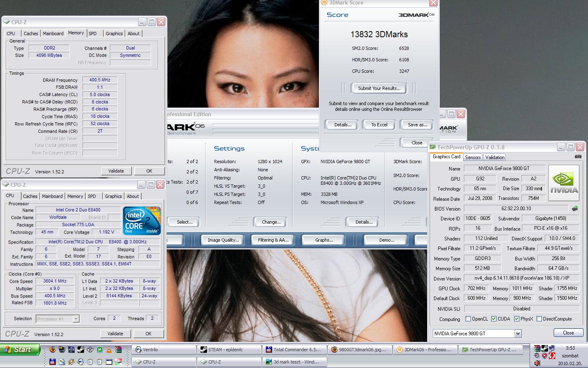Click Details button in 3DMark Score window

(343, 125)
